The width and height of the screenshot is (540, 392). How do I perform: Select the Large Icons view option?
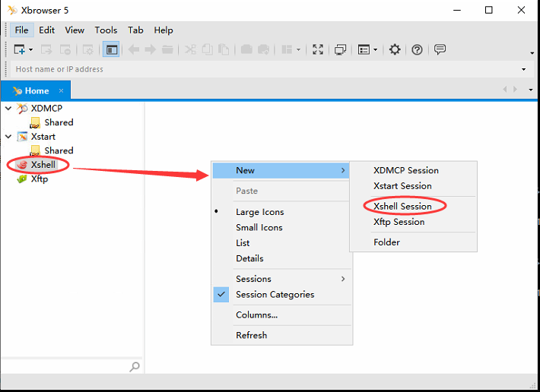[x=259, y=212]
